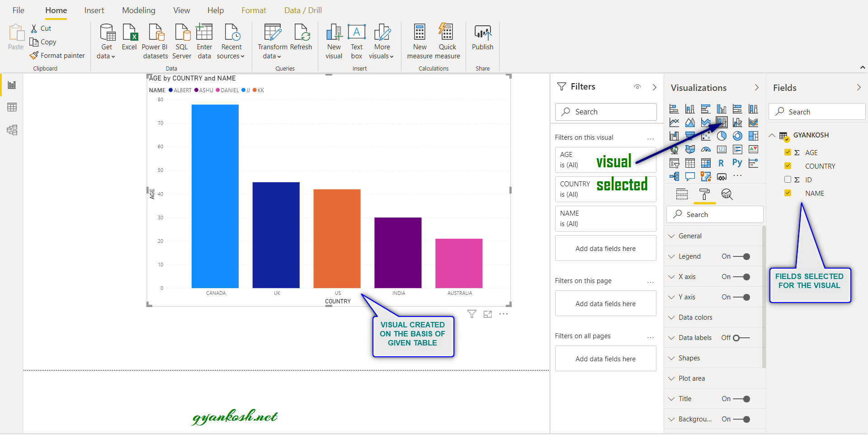This screenshot has width=868, height=435.
Task: Click the Fields pane search field
Action: (x=818, y=112)
